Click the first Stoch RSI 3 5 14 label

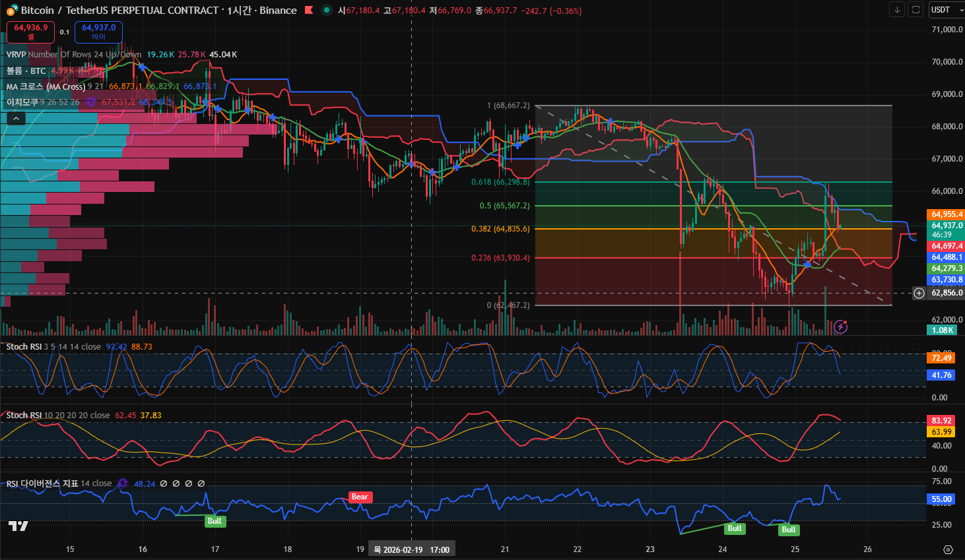(x=24, y=347)
